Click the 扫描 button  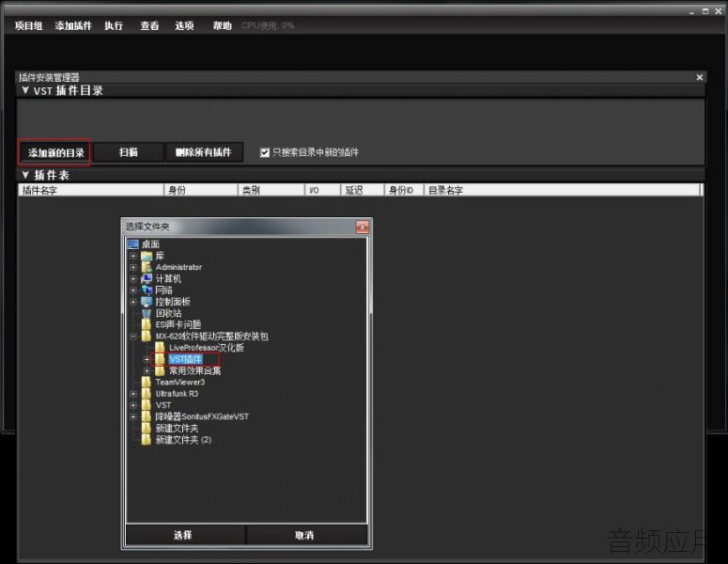tap(128, 152)
